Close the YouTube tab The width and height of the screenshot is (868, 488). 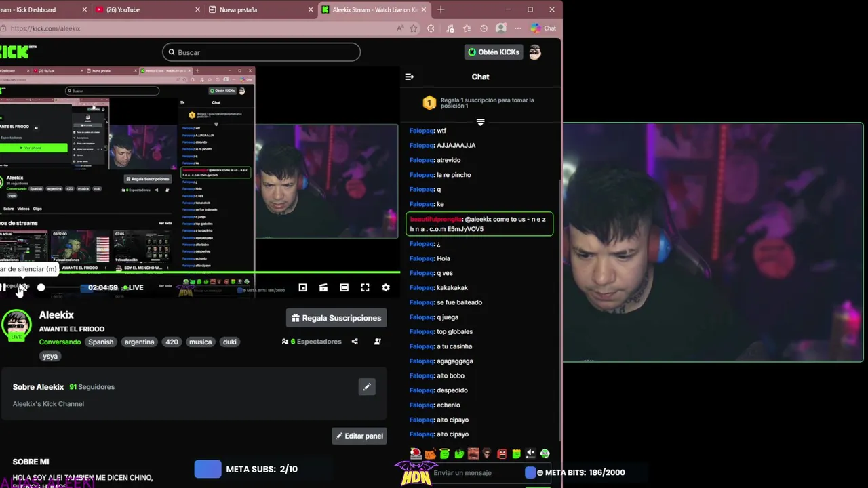[198, 9]
